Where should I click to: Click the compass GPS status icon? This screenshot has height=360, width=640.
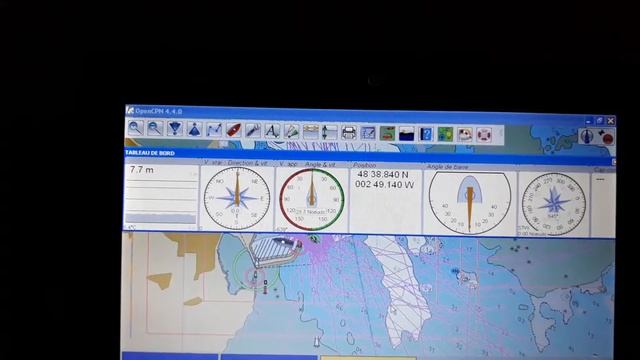[587, 136]
